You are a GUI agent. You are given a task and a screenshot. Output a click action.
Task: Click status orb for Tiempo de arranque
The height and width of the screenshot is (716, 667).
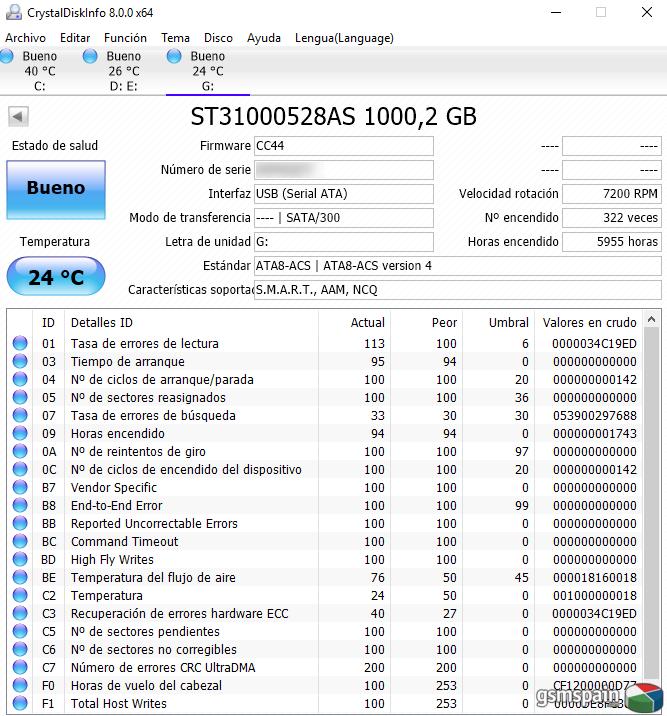point(20,361)
